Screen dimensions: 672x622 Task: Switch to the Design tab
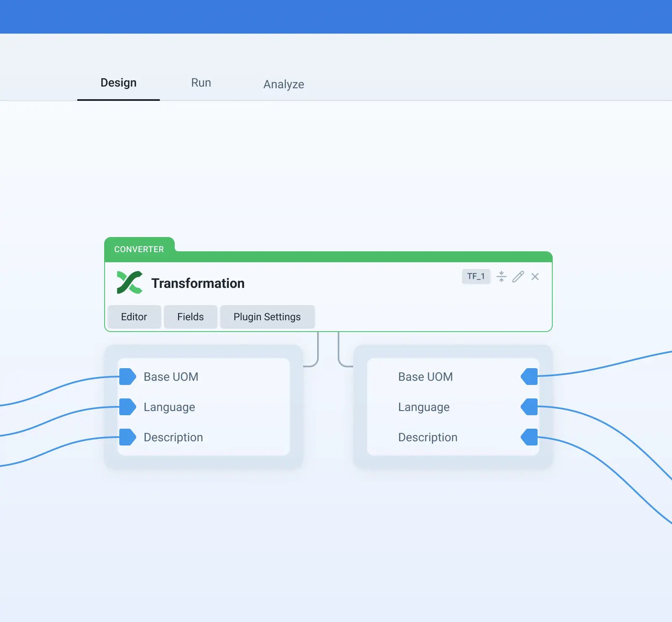click(118, 83)
